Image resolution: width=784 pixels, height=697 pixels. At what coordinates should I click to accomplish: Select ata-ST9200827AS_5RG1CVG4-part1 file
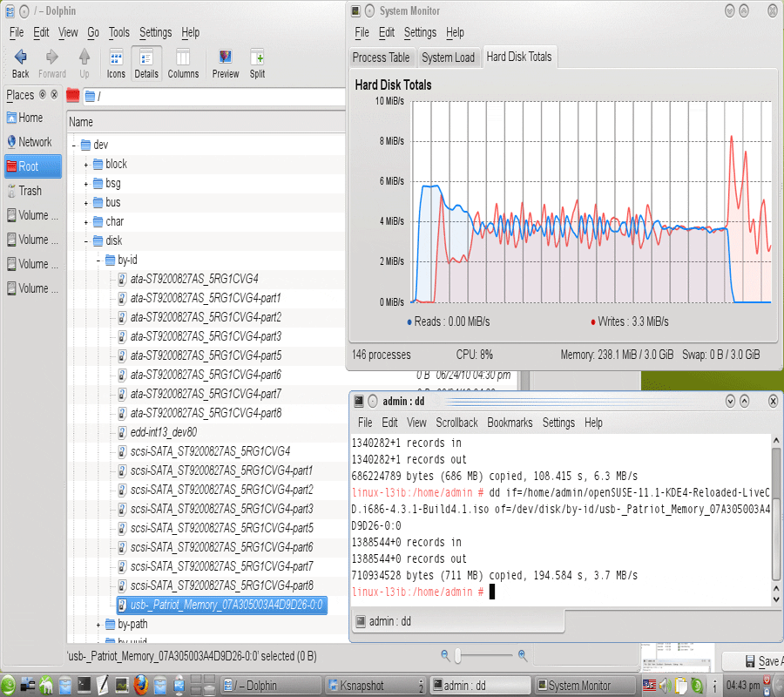coord(199,299)
